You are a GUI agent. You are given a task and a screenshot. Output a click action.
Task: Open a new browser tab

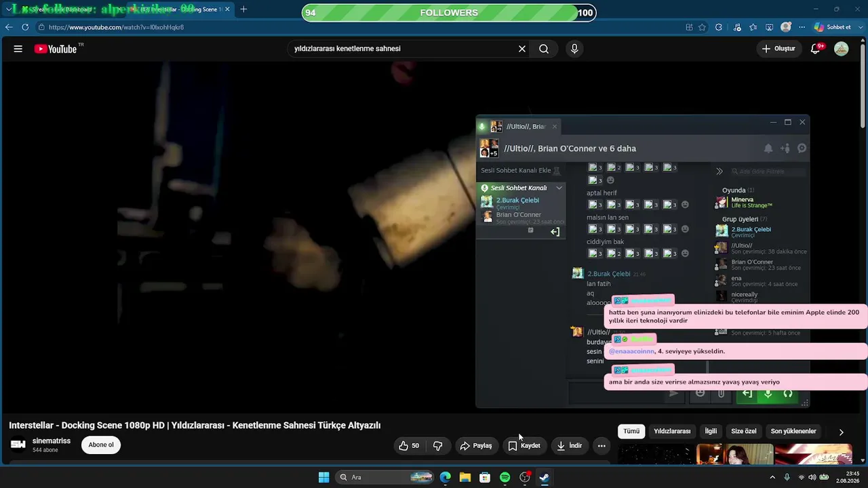pyautogui.click(x=243, y=9)
